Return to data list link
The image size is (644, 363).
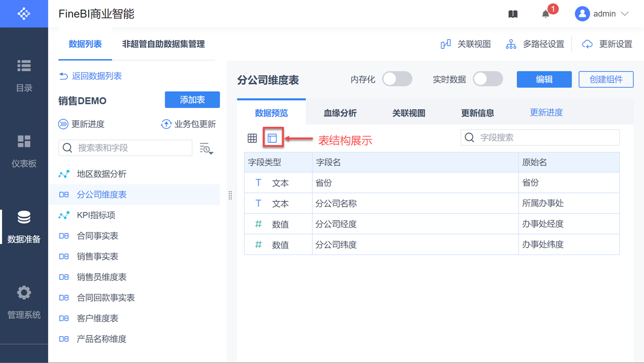click(x=90, y=76)
